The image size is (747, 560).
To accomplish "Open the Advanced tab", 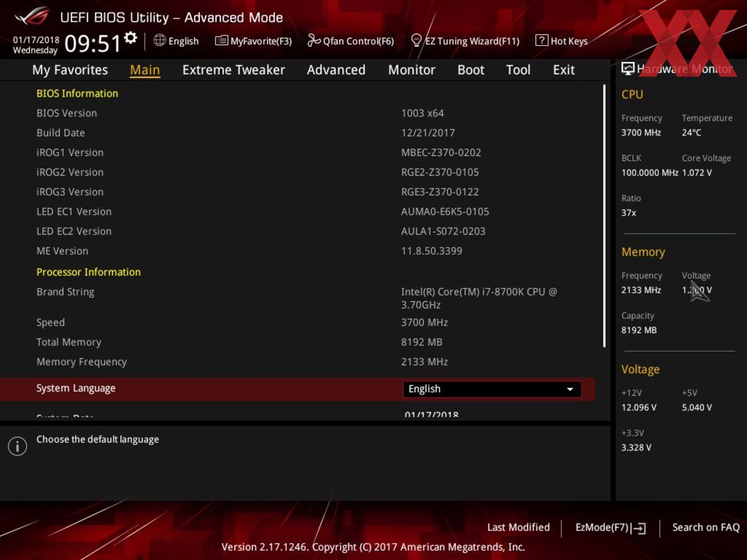I will coord(336,70).
